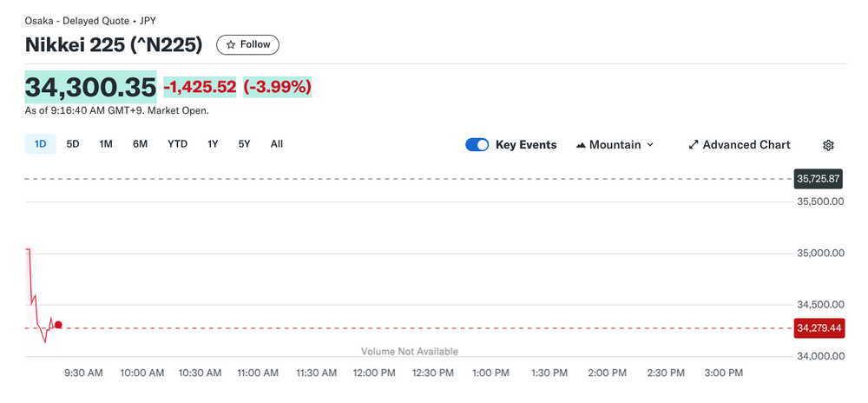This screenshot has height=403, width=868.
Task: Select the 1M time range
Action: (106, 144)
